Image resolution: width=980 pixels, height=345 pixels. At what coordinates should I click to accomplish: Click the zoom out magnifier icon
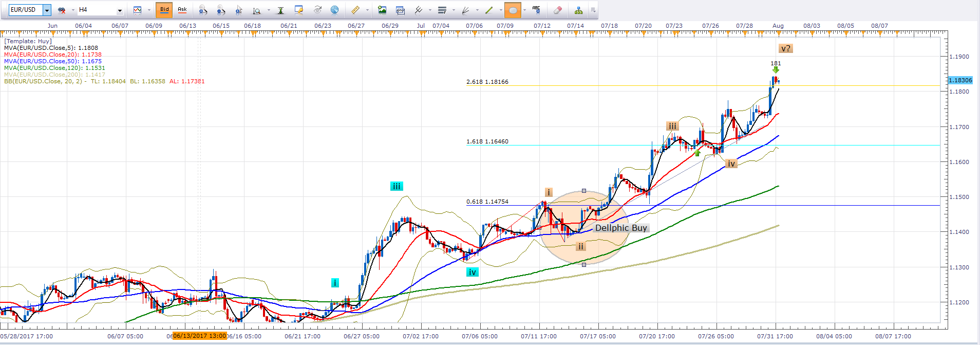221,10
